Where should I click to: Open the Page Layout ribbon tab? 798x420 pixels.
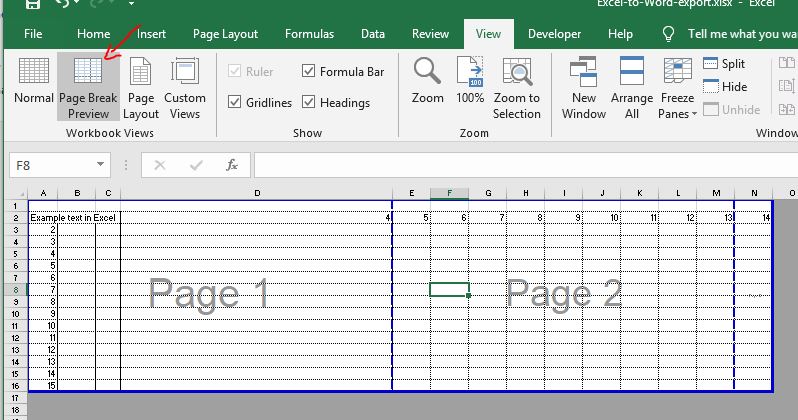coord(225,34)
